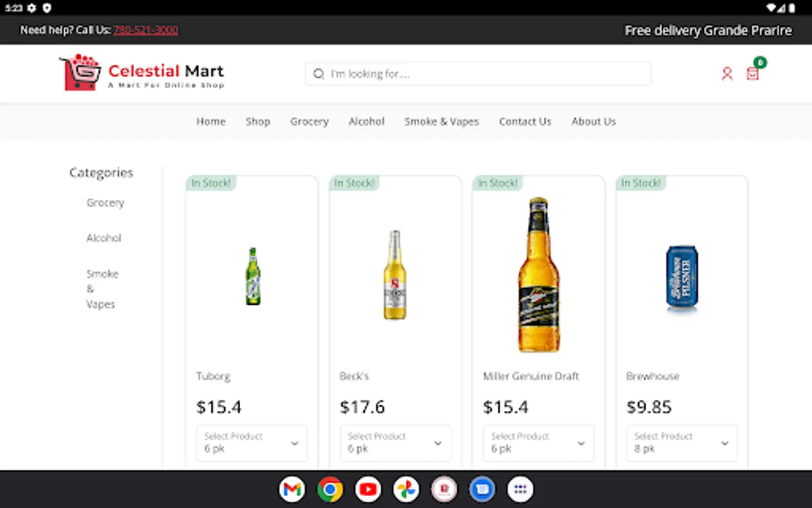Open the Tuborg pack size dropdown
The image size is (812, 508).
(x=251, y=443)
